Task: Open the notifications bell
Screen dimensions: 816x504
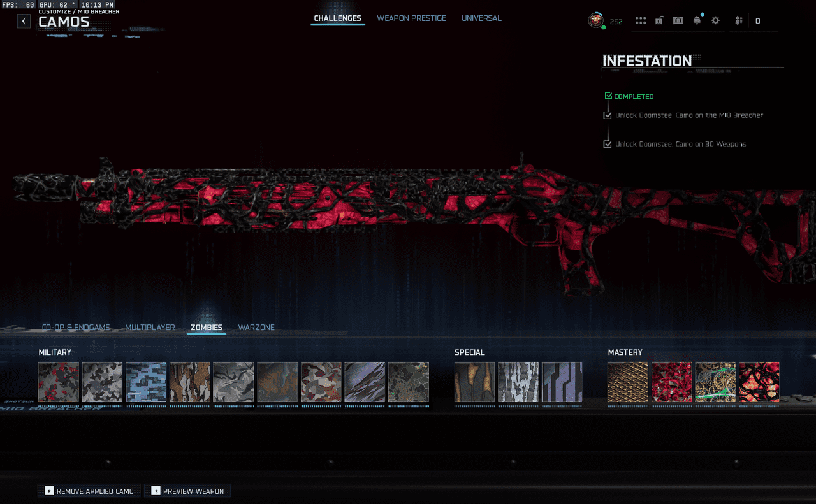Action: [697, 21]
